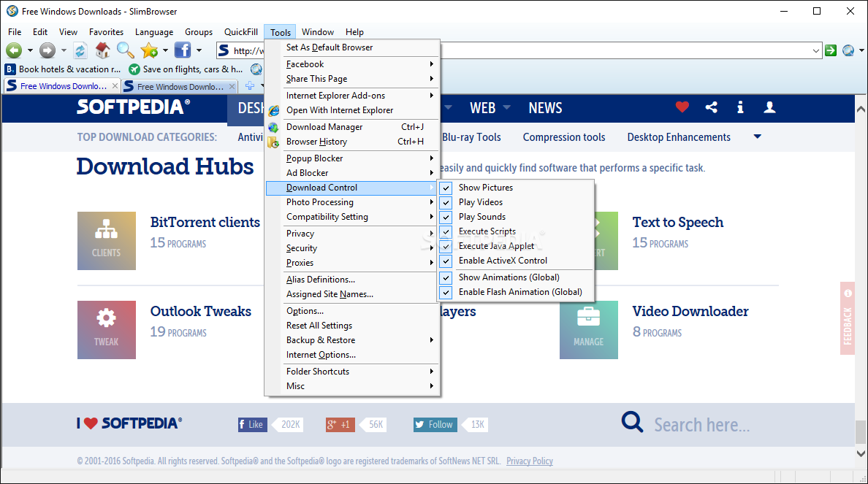
Task: Close the first Free Windows Downloads tab
Action: pos(115,85)
